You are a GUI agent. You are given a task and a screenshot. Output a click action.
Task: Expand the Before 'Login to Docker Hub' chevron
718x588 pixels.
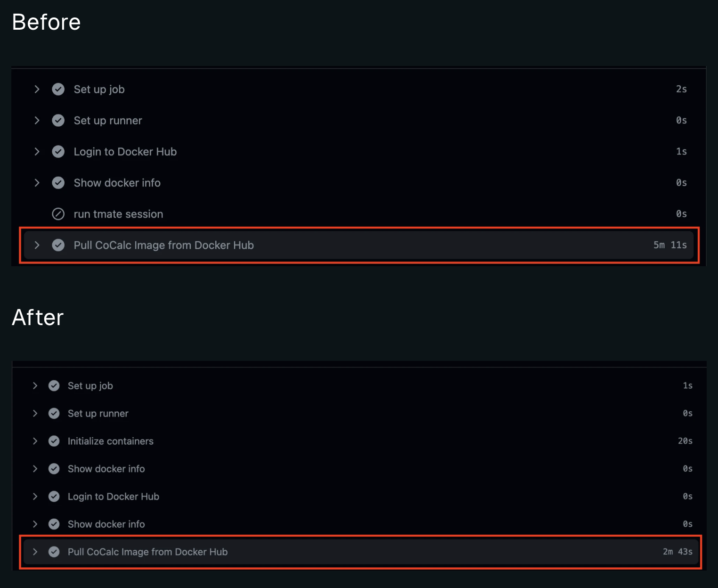pos(37,151)
